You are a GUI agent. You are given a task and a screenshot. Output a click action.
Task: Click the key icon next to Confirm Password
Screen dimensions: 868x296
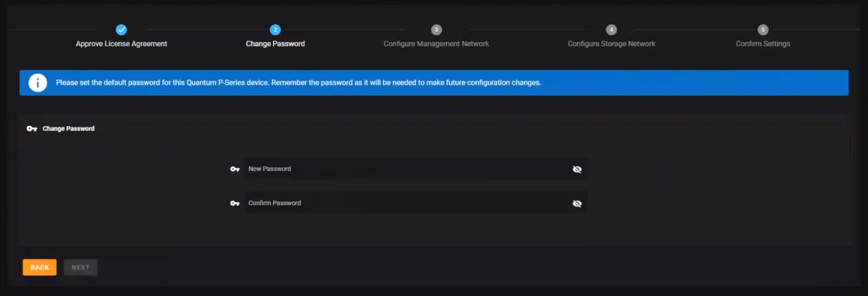point(235,203)
